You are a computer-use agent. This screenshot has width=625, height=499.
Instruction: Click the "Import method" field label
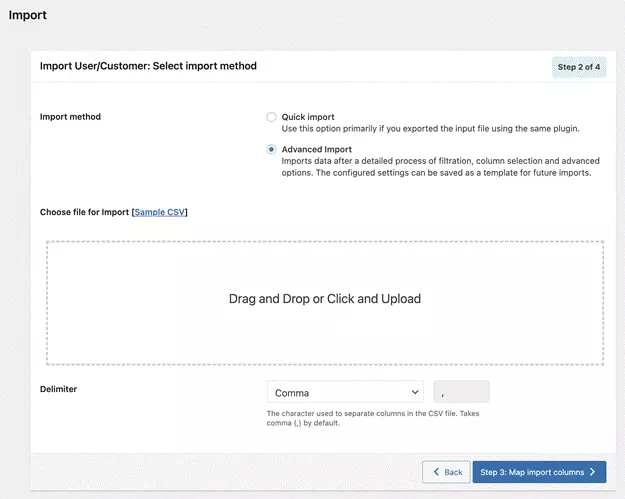pyautogui.click(x=70, y=117)
